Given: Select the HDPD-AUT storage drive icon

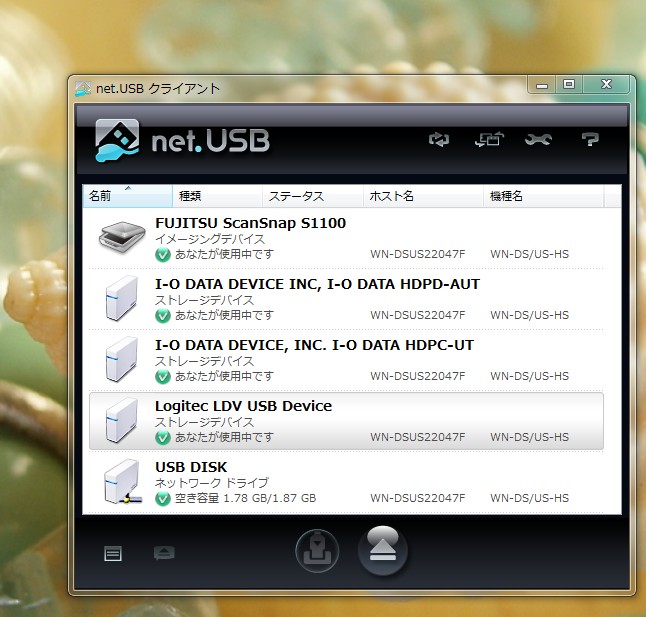Looking at the screenshot, I should tap(121, 298).
